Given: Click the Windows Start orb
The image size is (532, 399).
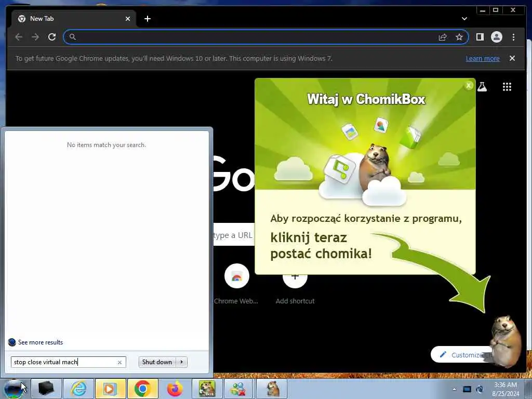Looking at the screenshot, I should 14,389.
